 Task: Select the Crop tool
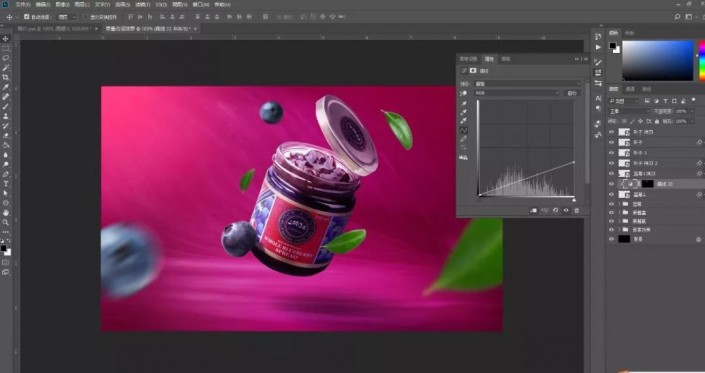pos(6,77)
